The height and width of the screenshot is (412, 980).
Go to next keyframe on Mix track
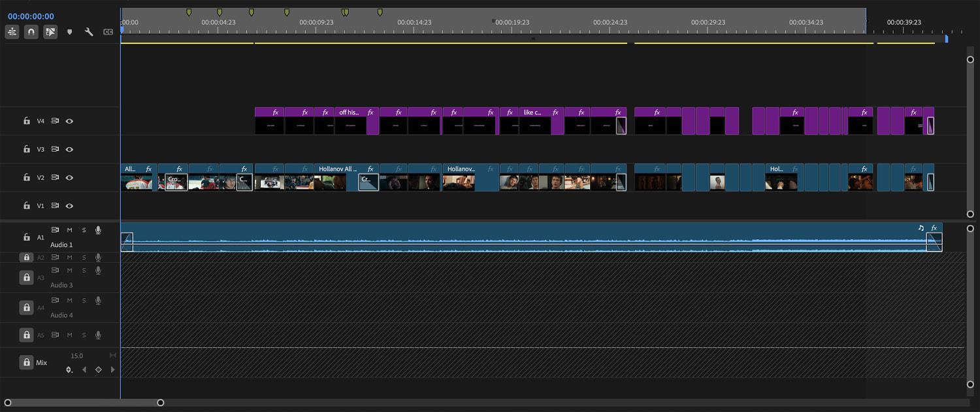coord(112,369)
